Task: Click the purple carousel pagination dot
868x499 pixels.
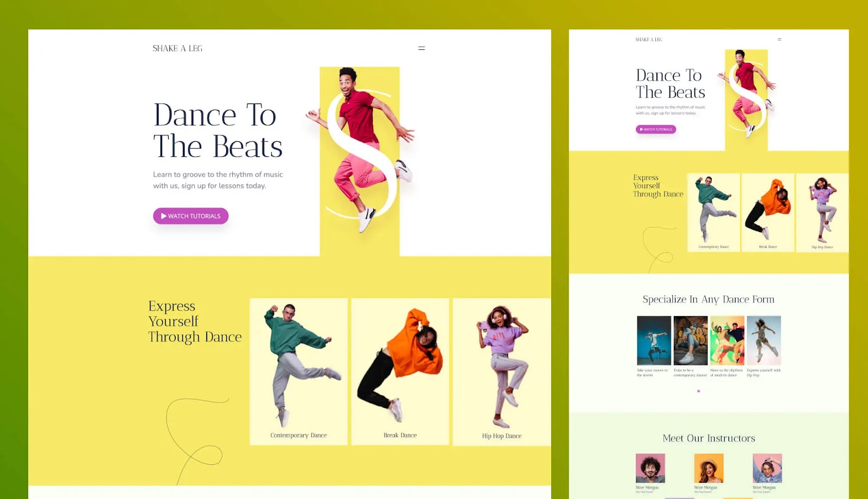Action: point(698,391)
